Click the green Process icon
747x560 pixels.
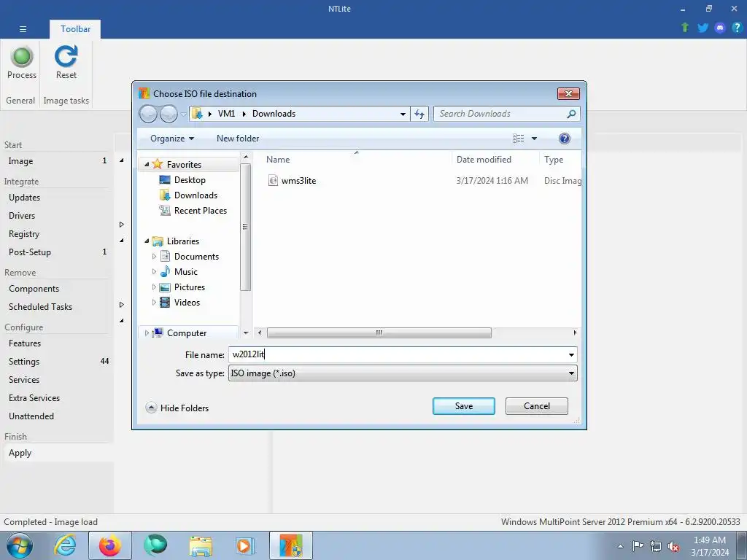click(22, 57)
